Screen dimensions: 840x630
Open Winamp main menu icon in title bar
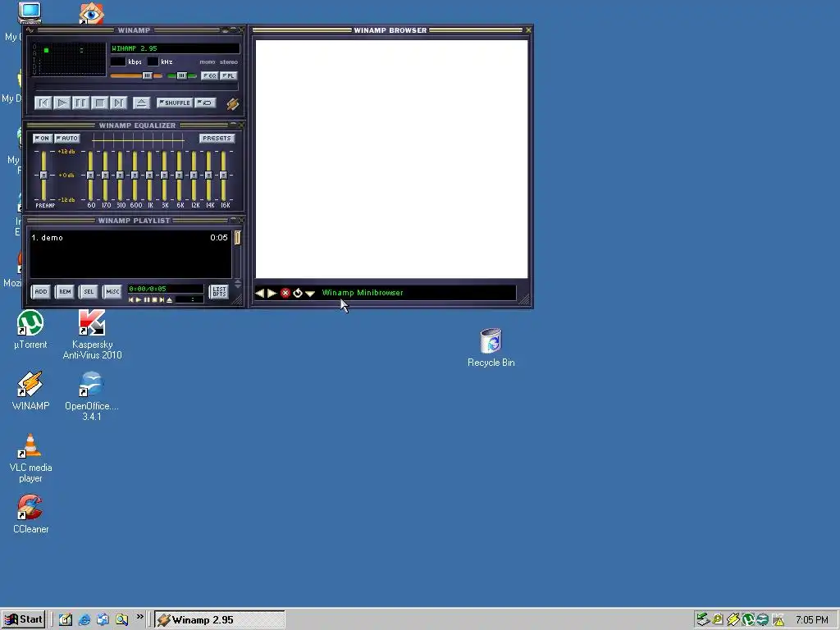click(30, 30)
